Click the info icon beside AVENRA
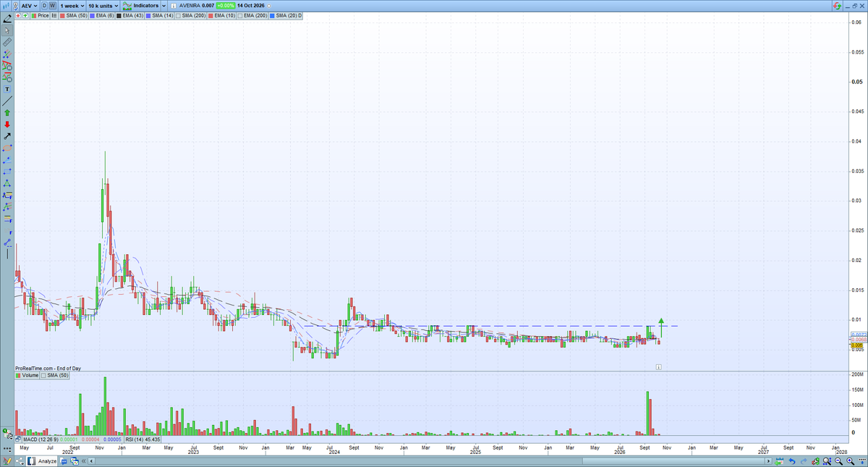Screen dimensions: 868x467 click(173, 6)
